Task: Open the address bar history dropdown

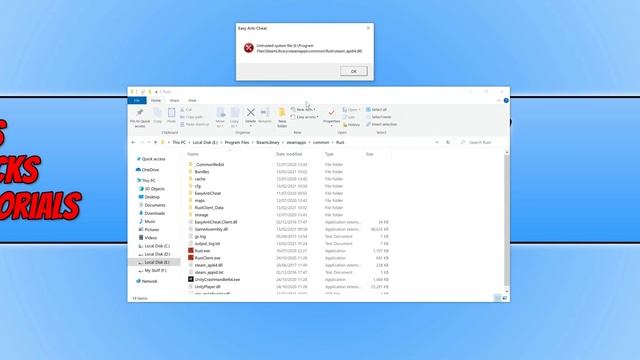Action: coord(437,142)
